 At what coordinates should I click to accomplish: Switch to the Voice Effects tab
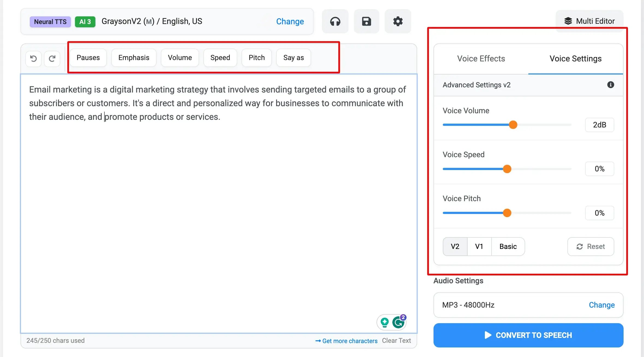pyautogui.click(x=481, y=59)
